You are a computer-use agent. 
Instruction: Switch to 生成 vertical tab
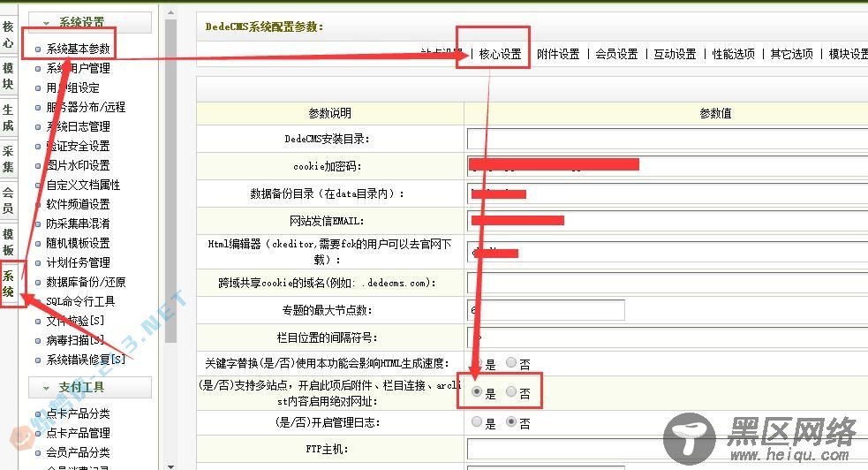tap(8, 117)
